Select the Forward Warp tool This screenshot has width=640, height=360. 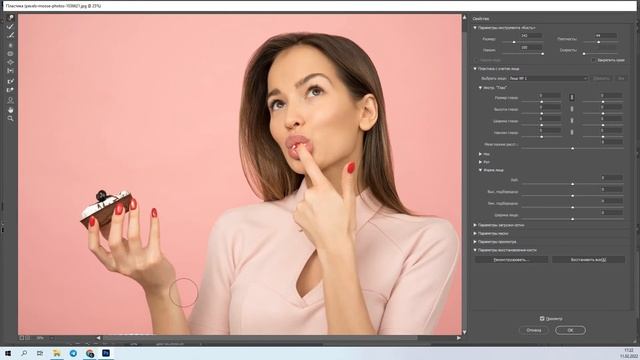(x=11, y=18)
